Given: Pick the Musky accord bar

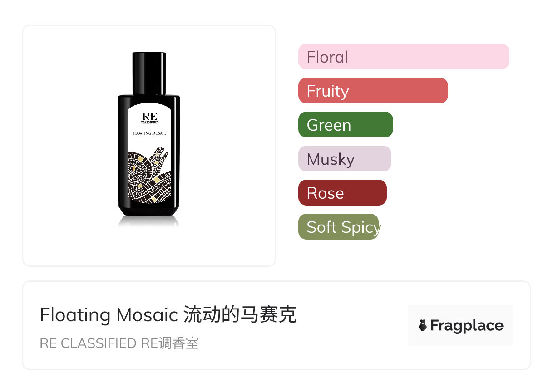Looking at the screenshot, I should click(345, 159).
